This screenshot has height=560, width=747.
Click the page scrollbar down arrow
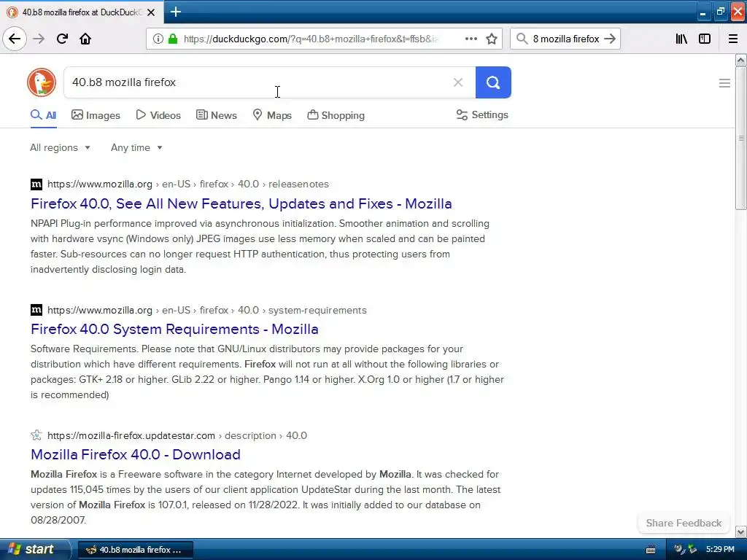click(x=740, y=532)
